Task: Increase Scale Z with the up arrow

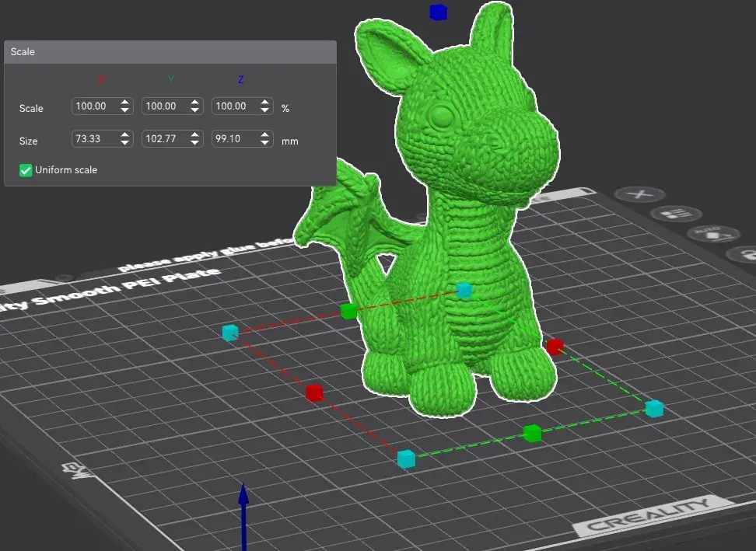Action: (264, 102)
